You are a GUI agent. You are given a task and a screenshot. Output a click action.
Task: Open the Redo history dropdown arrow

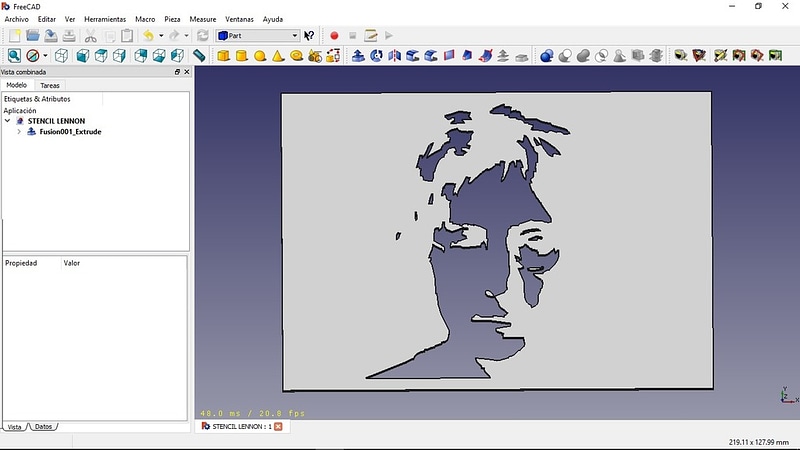pyautogui.click(x=186, y=36)
